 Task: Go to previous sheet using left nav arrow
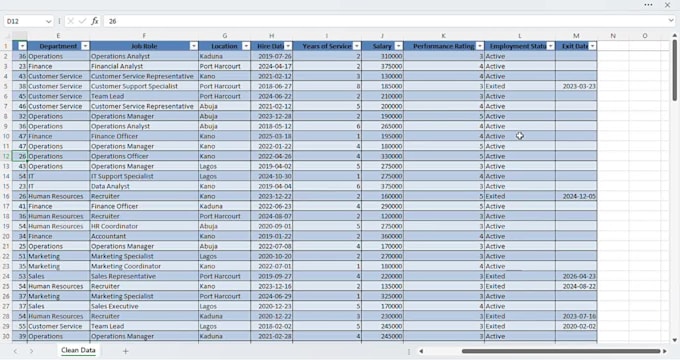point(16,351)
